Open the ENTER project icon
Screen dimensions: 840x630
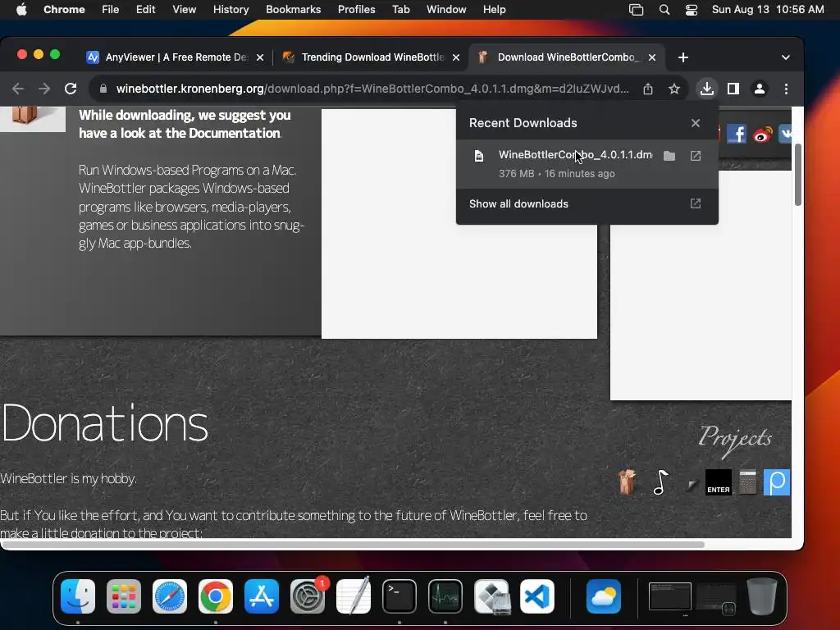(x=719, y=482)
